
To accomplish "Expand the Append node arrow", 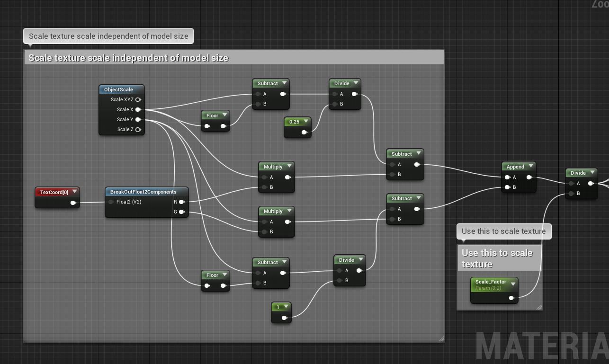I will point(531,167).
